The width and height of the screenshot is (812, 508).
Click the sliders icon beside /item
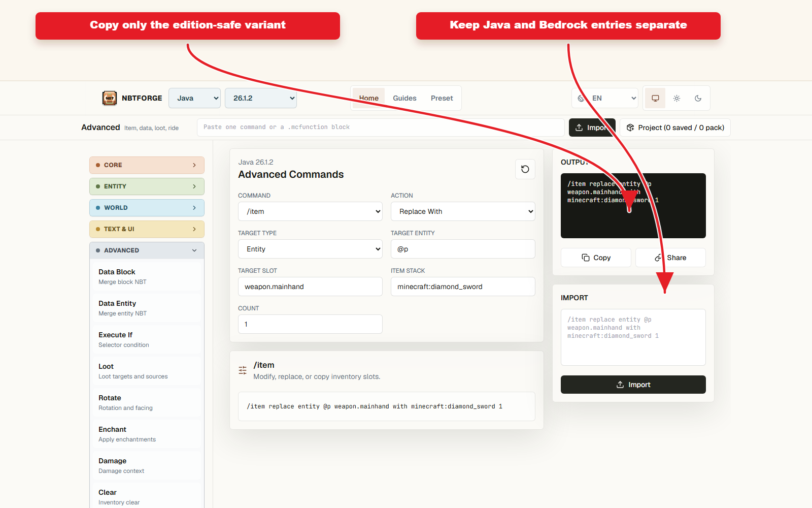click(243, 370)
